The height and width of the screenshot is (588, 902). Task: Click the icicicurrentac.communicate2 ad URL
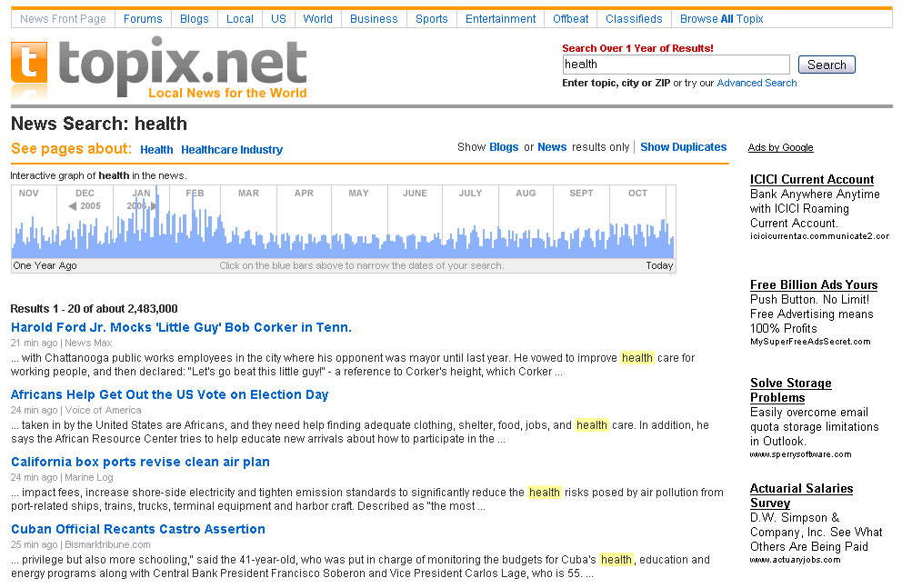coord(819,236)
